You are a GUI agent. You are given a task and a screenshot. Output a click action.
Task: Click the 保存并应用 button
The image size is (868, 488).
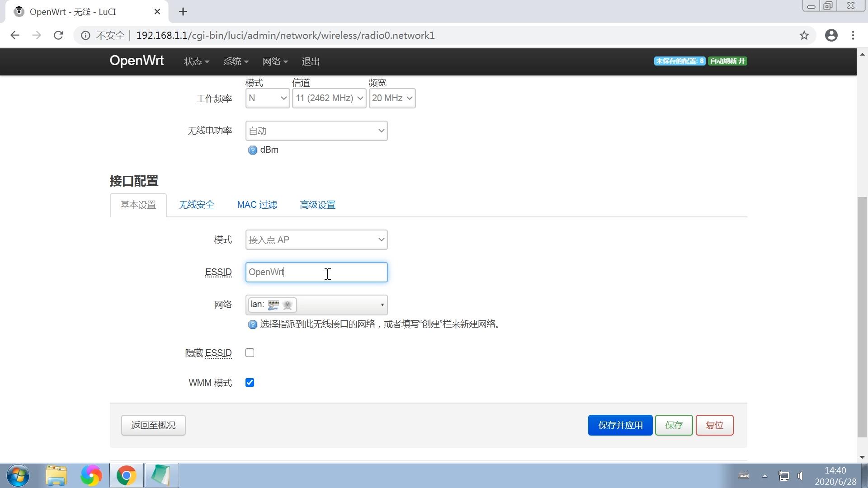coord(620,425)
